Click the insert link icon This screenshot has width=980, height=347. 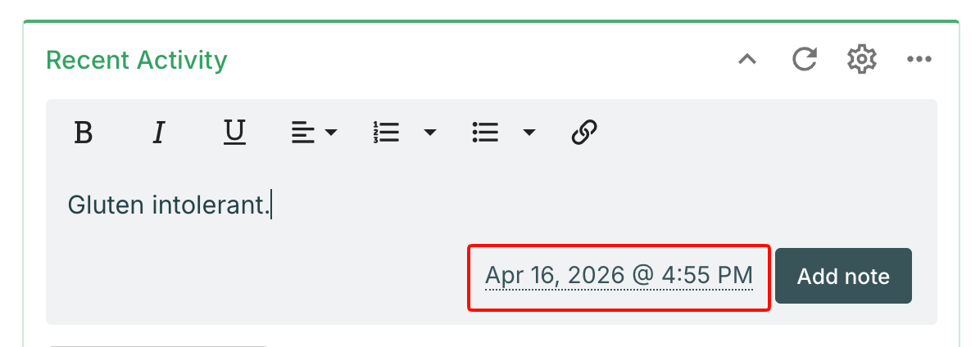point(584,132)
